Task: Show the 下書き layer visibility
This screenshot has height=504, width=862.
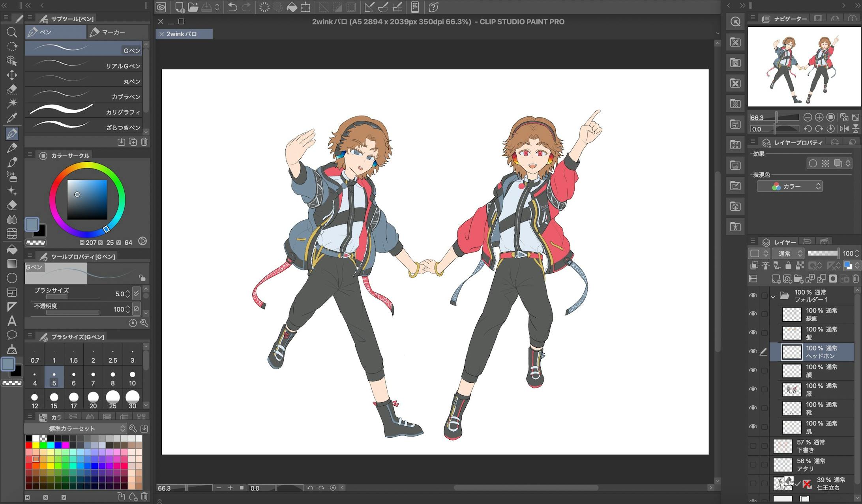Action: (x=753, y=446)
